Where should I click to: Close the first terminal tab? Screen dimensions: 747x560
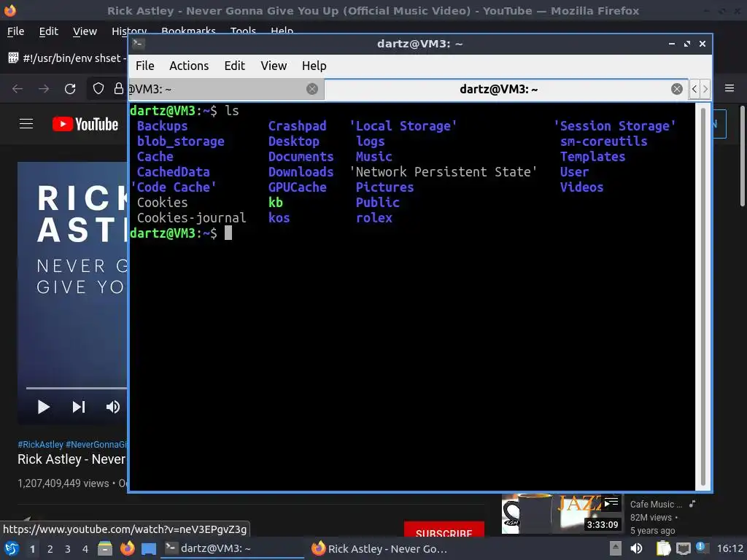point(312,89)
